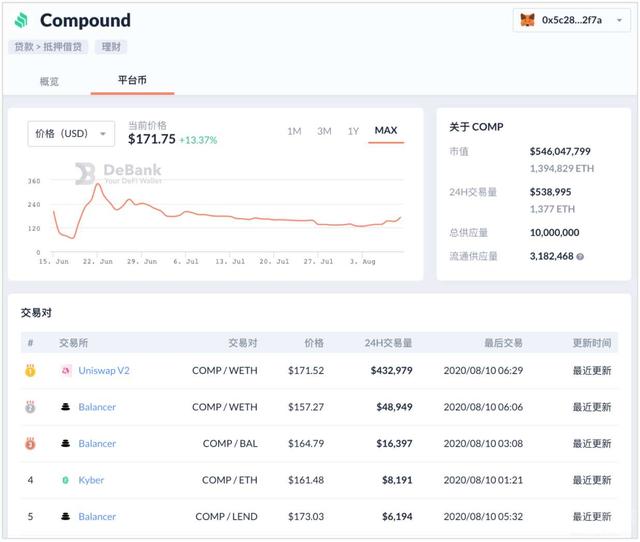Click the 理财 category tag
The width and height of the screenshot is (640, 542).
pyautogui.click(x=111, y=47)
